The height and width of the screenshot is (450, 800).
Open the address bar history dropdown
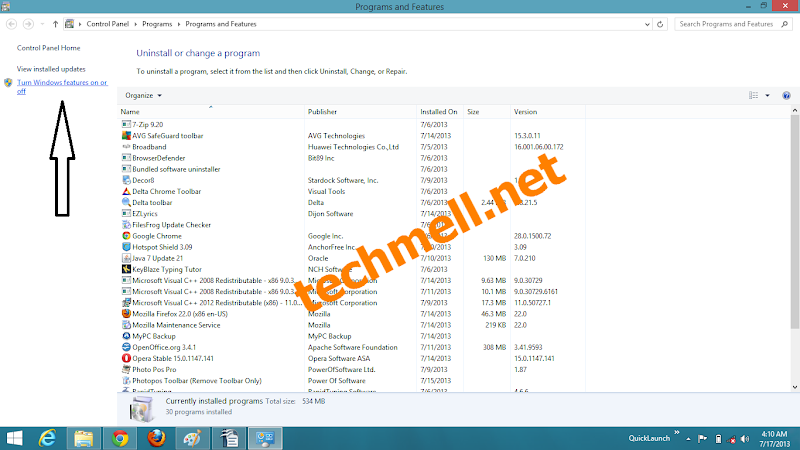(x=647, y=24)
